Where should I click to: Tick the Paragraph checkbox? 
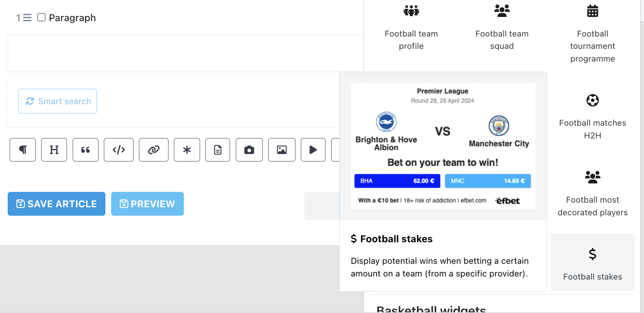42,17
